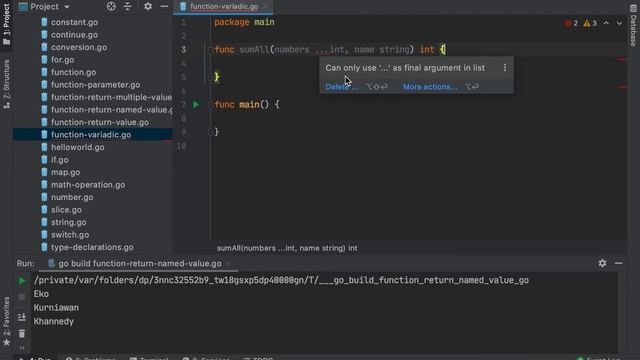
Task: Click the Project tool window side tab
Action: click(6, 24)
